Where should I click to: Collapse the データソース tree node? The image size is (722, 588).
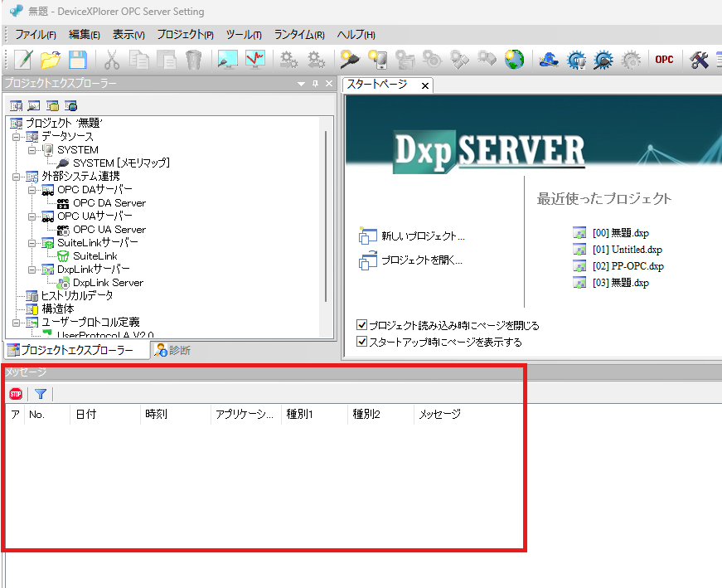click(17, 137)
